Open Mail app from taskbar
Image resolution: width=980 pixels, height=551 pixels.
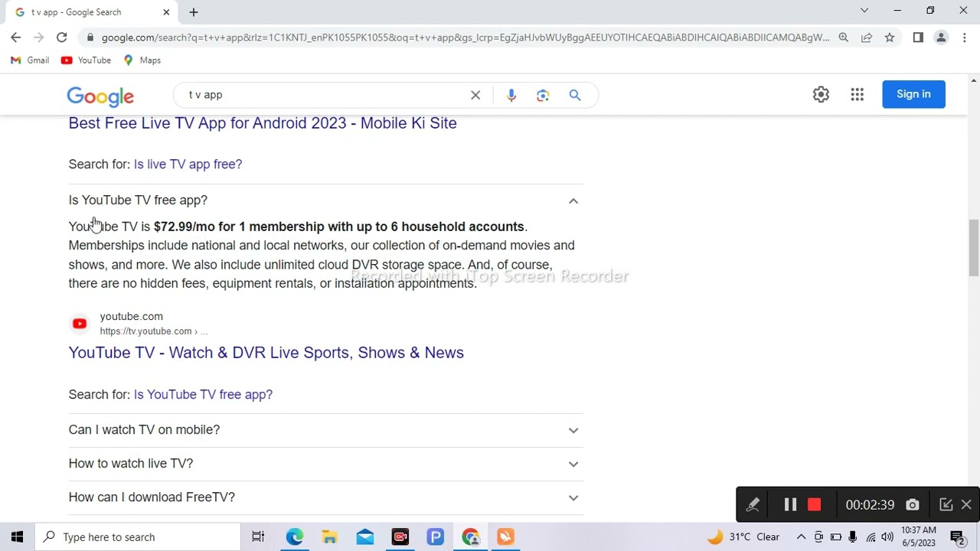(365, 537)
